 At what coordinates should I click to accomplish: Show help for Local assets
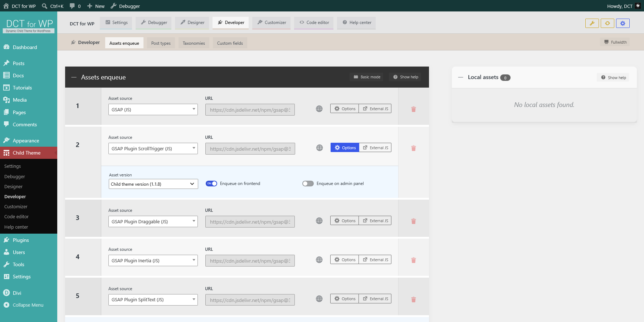coord(613,78)
